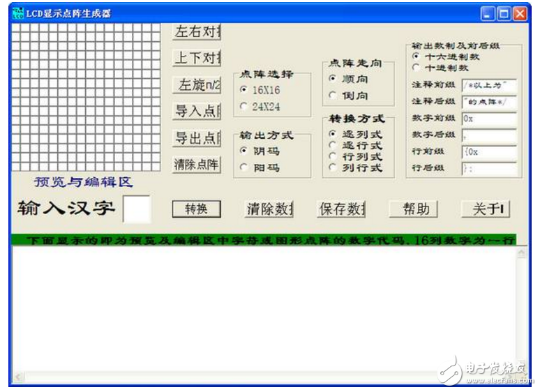The height and width of the screenshot is (392, 540).
Task: Minimize the LCD generator window
Action: click(487, 14)
